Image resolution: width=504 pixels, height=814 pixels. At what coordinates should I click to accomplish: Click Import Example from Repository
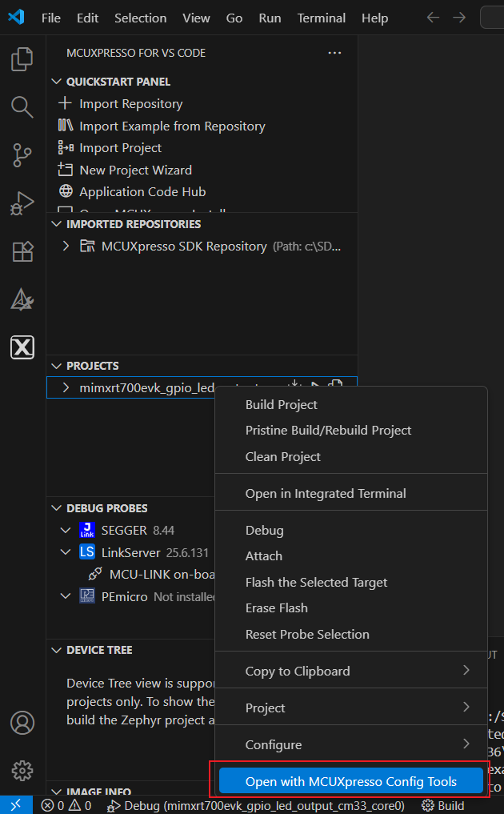click(x=171, y=126)
